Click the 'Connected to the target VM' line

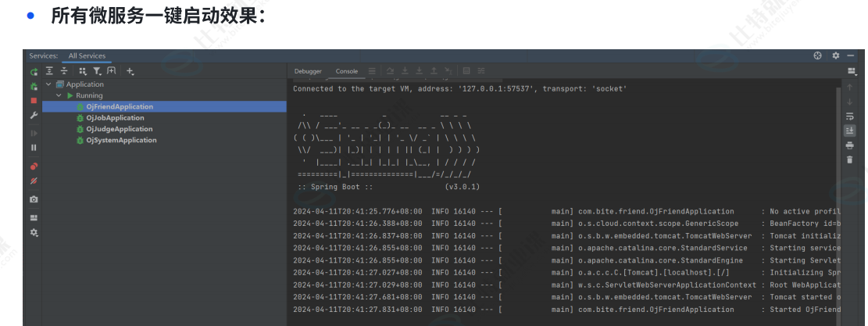460,88
